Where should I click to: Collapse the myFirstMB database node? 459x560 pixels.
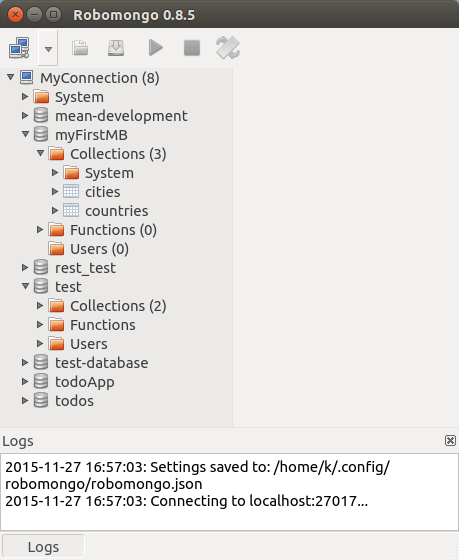click(25, 134)
